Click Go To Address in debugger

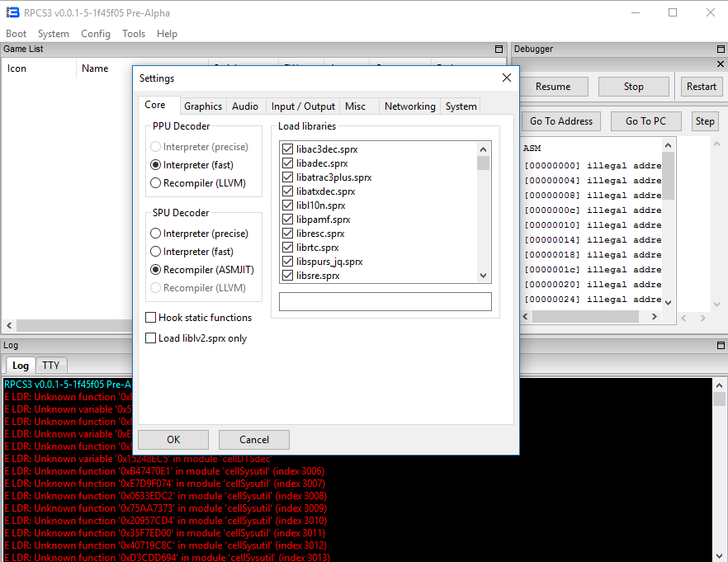[x=561, y=121]
